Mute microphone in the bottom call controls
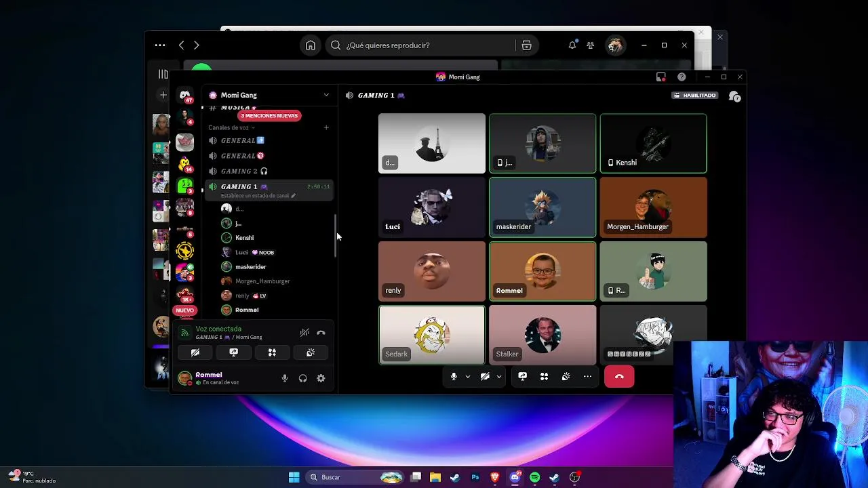Viewport: 868px width, 488px height. pyautogui.click(x=454, y=376)
